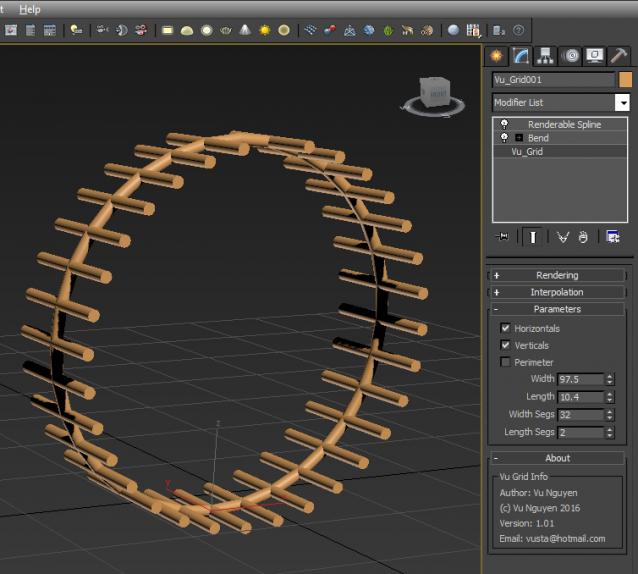Screen dimensions: 638x574
Task: Click Configure Modifier Sets icon
Action: (613, 237)
